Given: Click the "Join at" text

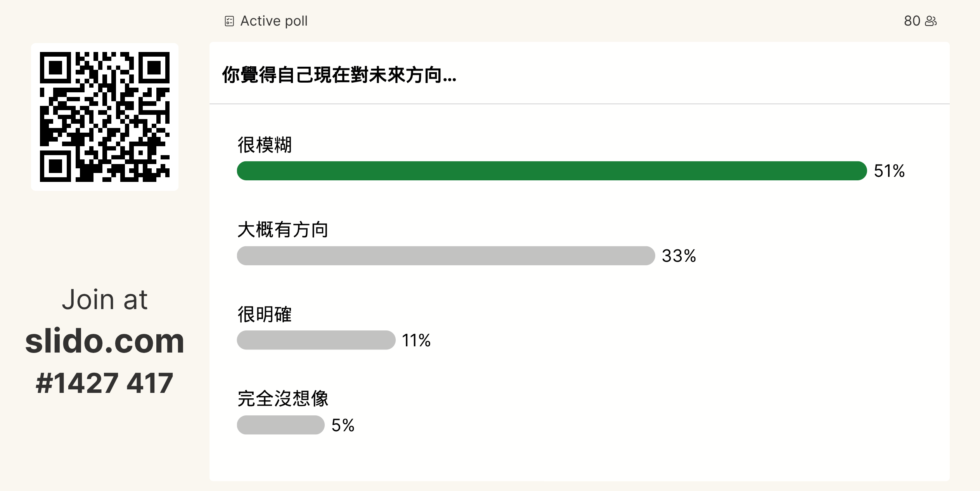Looking at the screenshot, I should 105,300.
